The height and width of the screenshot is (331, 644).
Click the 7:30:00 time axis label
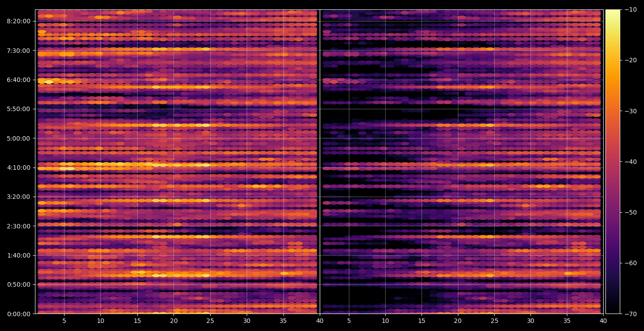pos(19,51)
